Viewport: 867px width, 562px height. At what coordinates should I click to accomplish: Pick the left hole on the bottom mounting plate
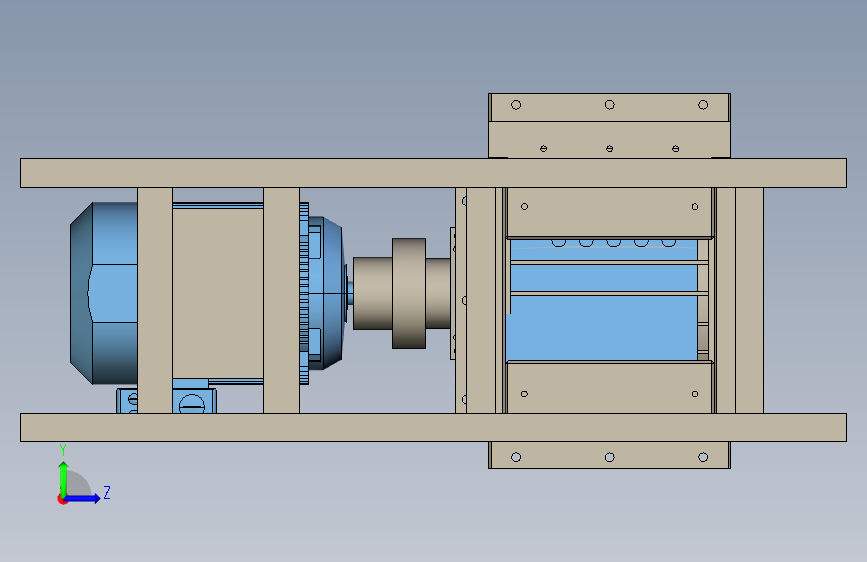(516, 457)
